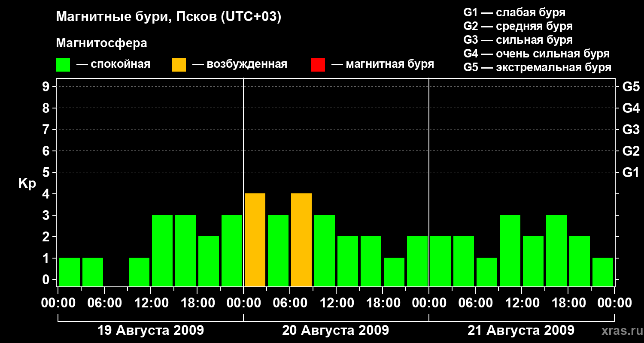Select the 'G5 — экстремальная буря' legend line
The width and height of the screenshot is (644, 343).
coord(537,67)
